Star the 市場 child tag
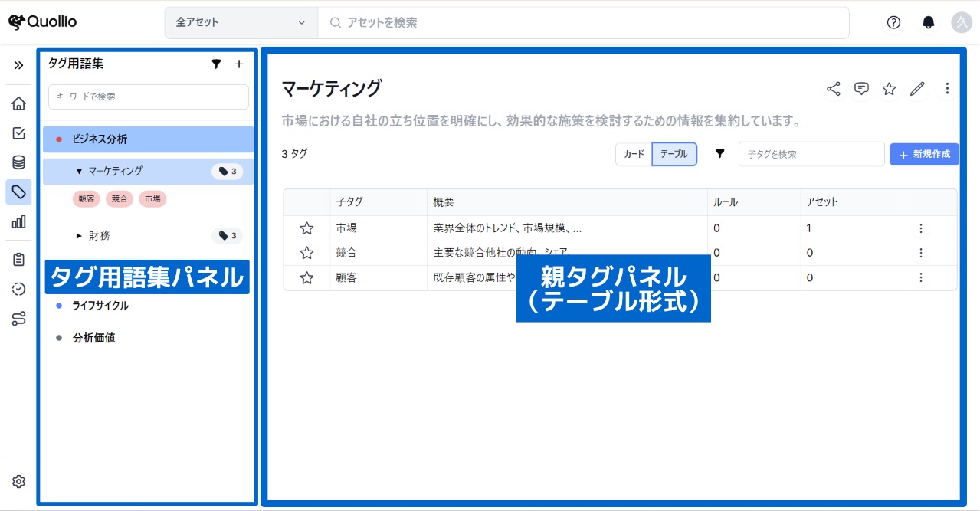The height and width of the screenshot is (511, 980). tap(306, 228)
